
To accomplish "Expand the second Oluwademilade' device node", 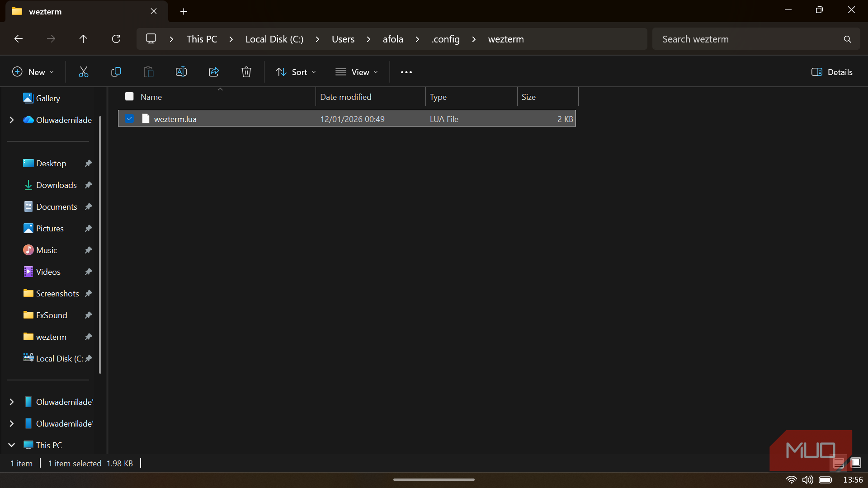I will (x=12, y=423).
